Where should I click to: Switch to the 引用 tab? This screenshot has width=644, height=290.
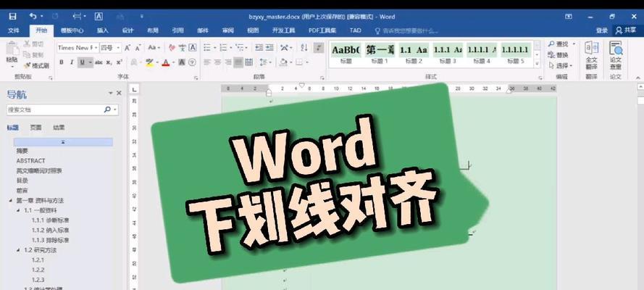coord(177,30)
